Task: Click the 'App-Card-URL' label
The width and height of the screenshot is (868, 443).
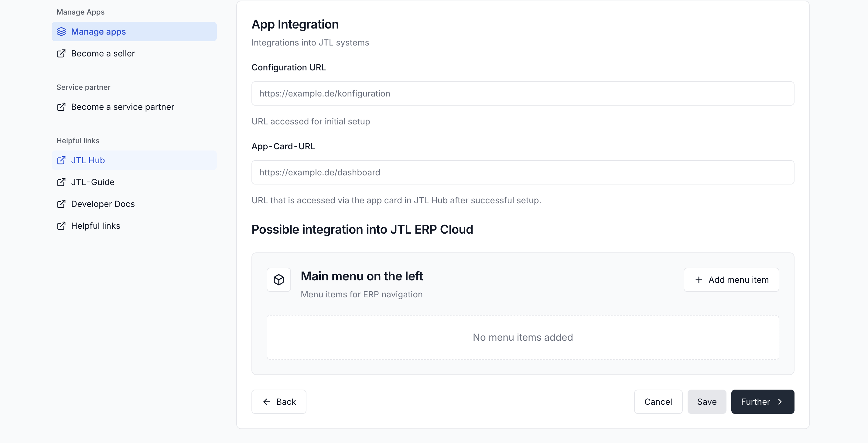Action: click(x=283, y=147)
